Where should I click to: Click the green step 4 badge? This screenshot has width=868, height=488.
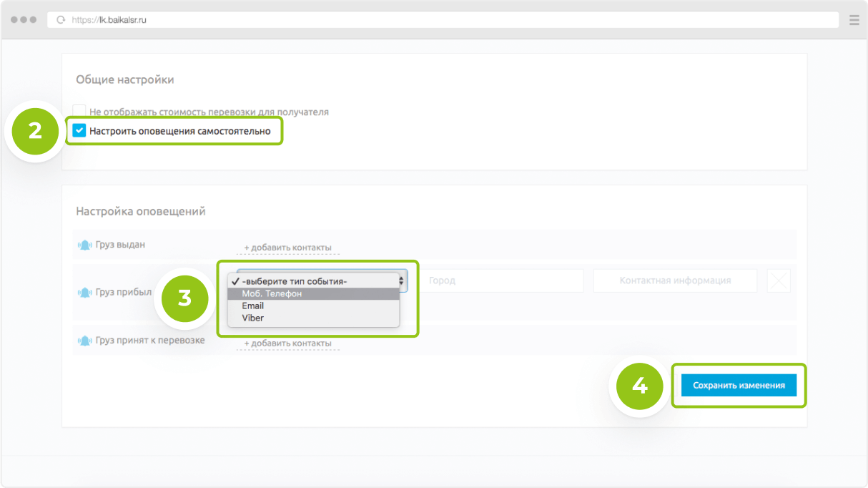point(640,386)
